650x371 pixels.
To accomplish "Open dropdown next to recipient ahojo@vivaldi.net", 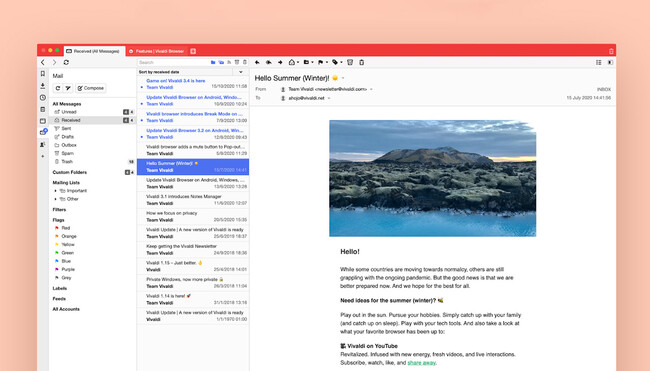I will pos(329,98).
